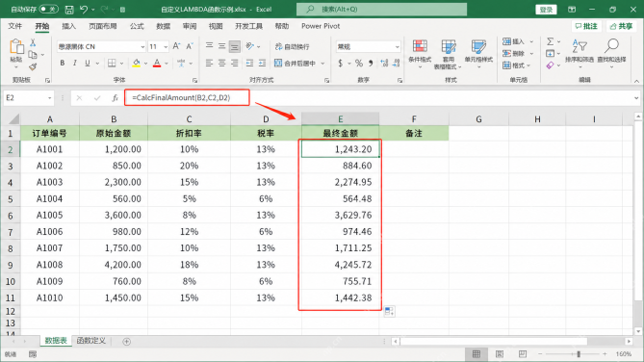Switch to Page Break Preview
Viewport: 644px width, 362px height.
point(523,353)
